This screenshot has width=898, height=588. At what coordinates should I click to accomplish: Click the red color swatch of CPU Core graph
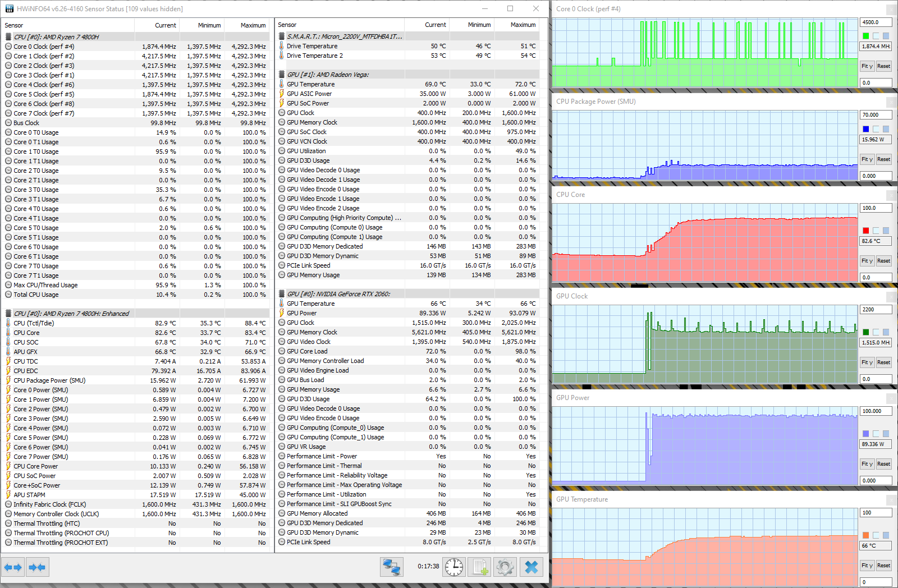866,231
